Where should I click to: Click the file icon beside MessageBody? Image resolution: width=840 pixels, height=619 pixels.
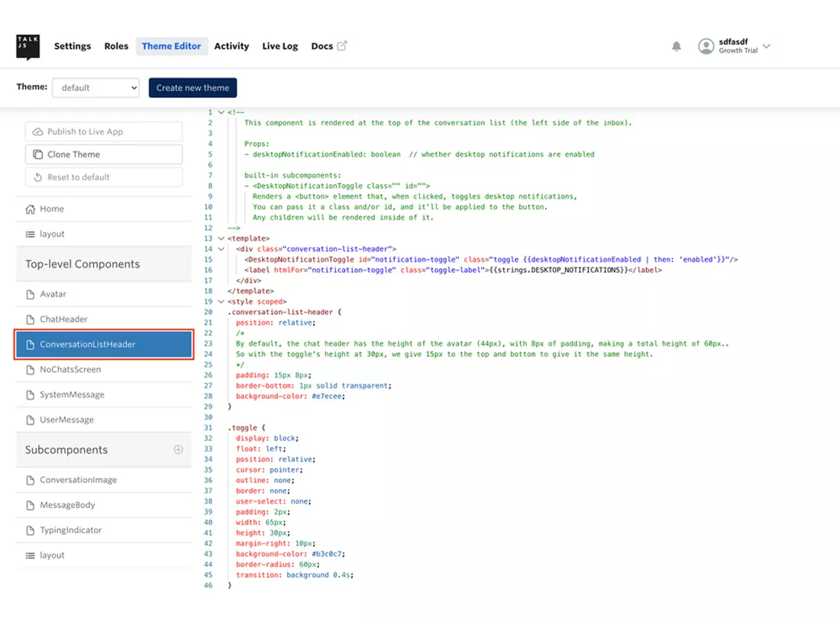29,504
